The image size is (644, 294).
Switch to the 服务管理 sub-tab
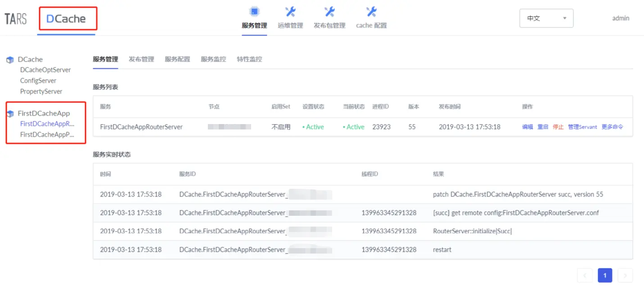point(105,59)
